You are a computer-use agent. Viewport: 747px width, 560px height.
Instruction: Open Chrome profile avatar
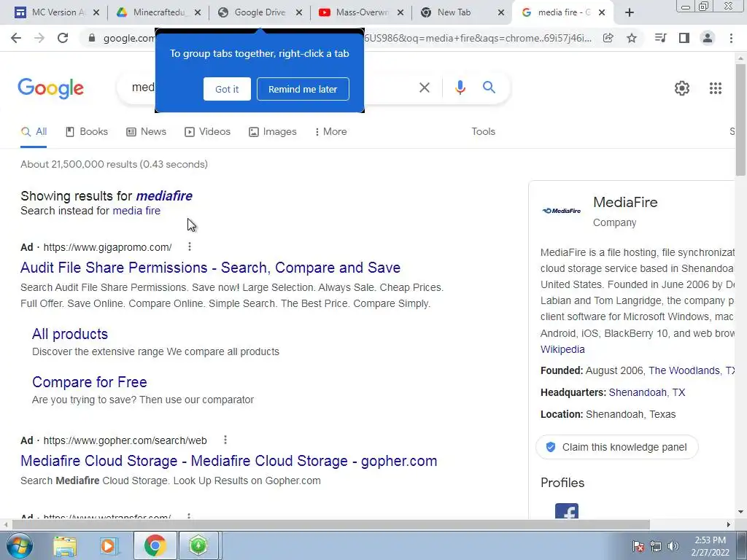(708, 38)
